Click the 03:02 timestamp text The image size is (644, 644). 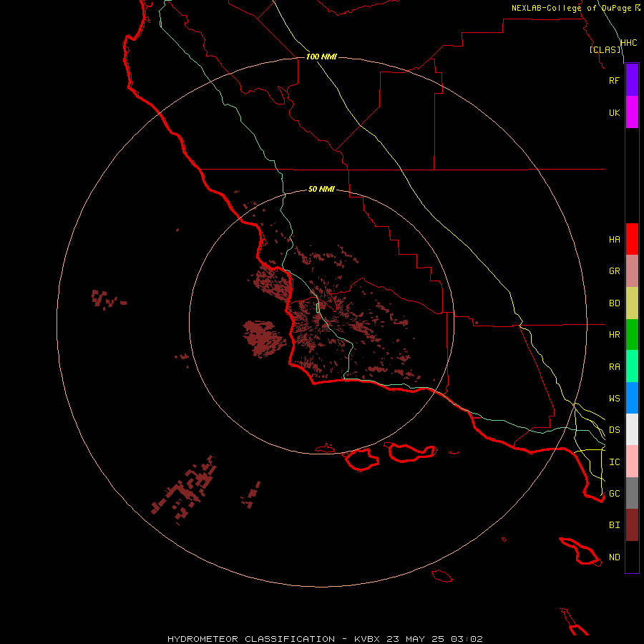point(467,639)
